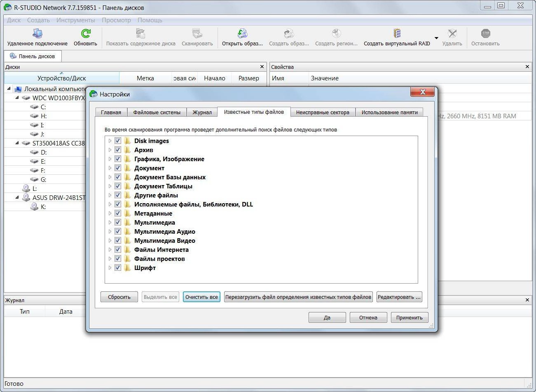Collapse the Локальный компьютер tree node
This screenshot has height=392, width=536.
pyautogui.click(x=9, y=89)
